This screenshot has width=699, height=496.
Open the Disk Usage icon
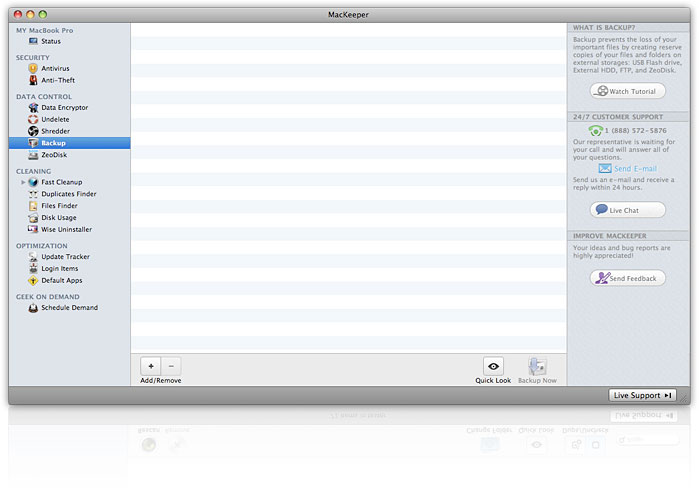33,218
